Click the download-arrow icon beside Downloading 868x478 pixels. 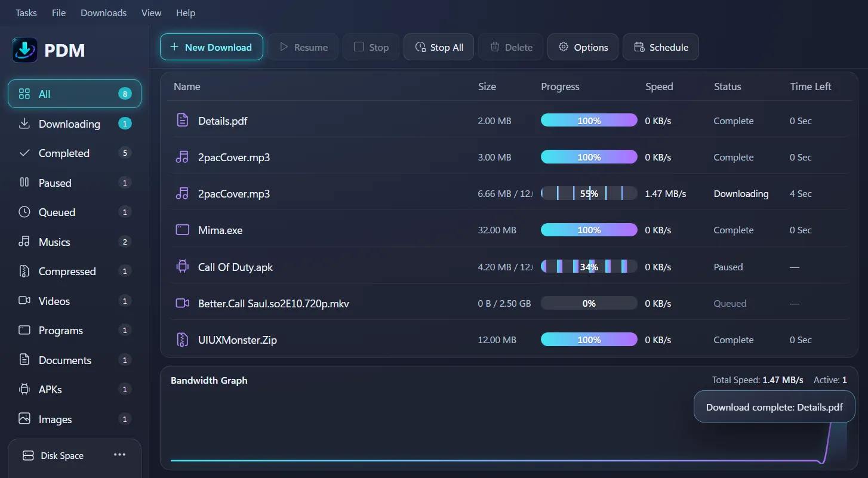[24, 124]
